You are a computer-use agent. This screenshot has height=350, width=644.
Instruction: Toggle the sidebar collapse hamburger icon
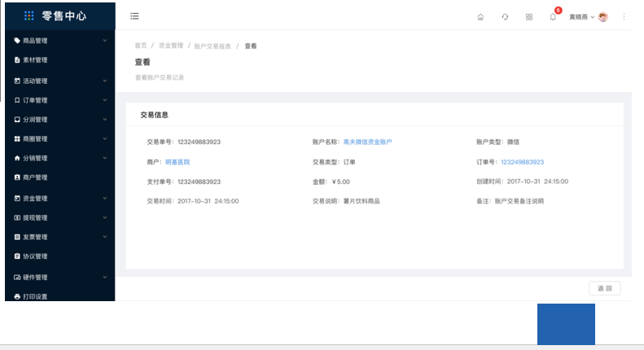coord(134,16)
